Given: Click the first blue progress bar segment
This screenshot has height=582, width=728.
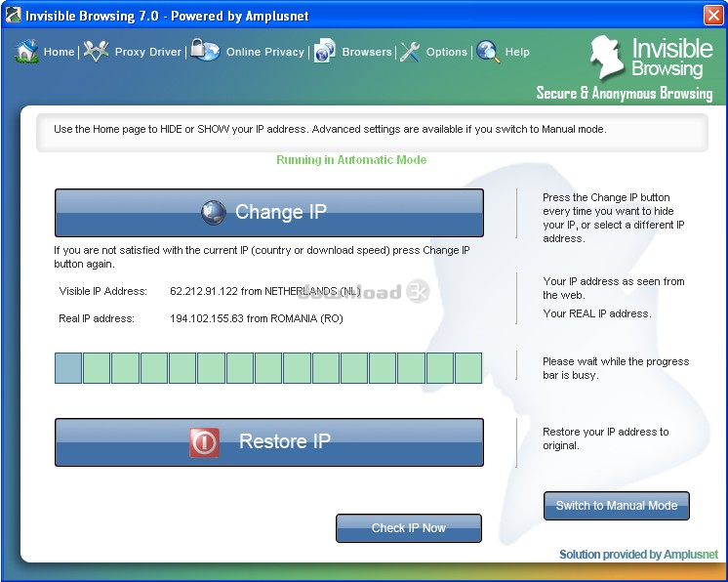Looking at the screenshot, I should click(x=68, y=368).
